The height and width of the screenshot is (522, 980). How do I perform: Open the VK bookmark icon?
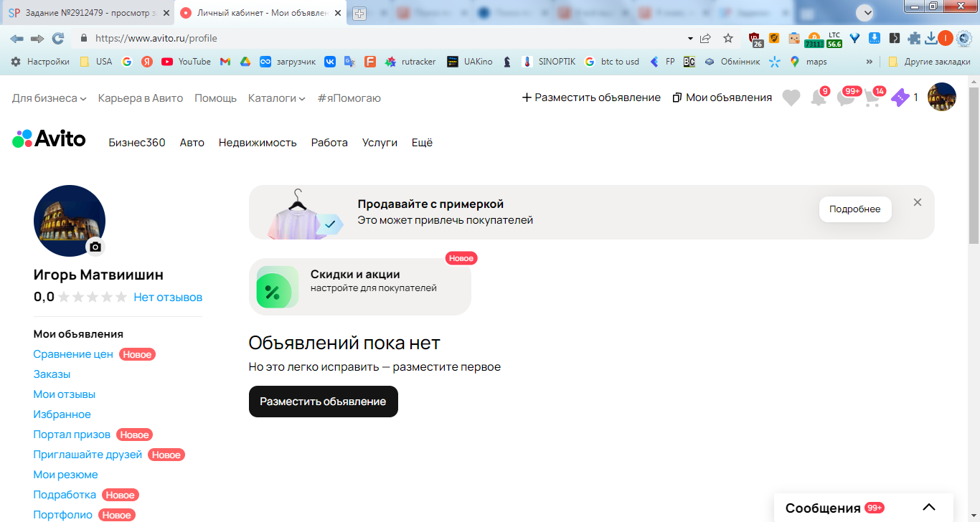[x=330, y=62]
